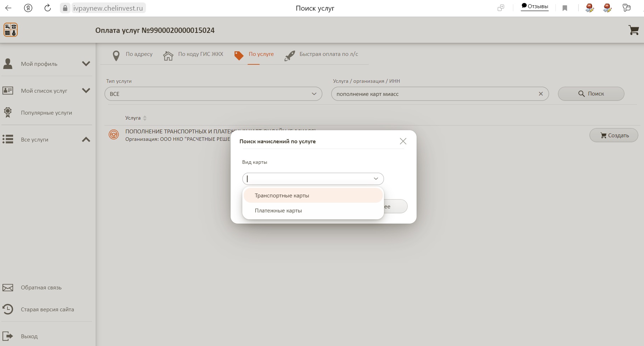Click the Все услуги list icon
This screenshot has height=346, width=644.
(8, 139)
